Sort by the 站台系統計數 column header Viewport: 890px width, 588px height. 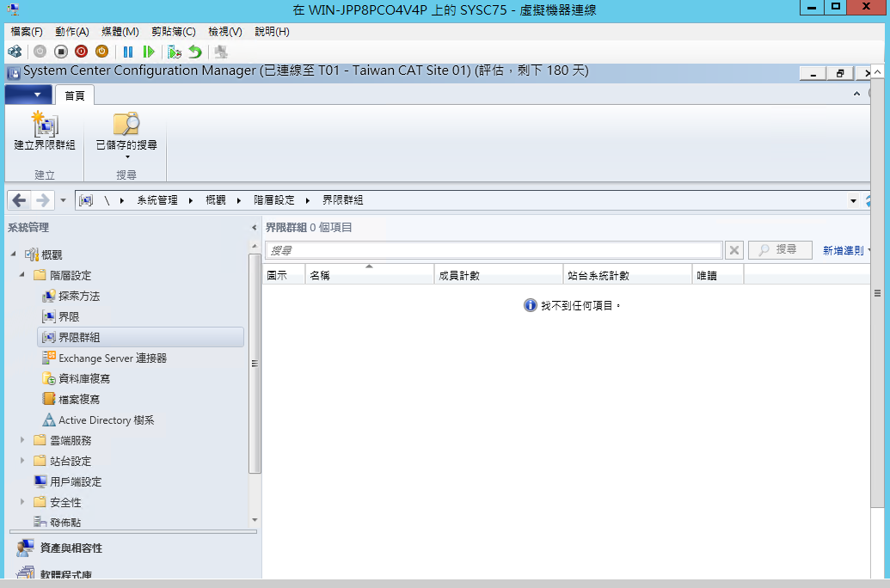tap(627, 275)
